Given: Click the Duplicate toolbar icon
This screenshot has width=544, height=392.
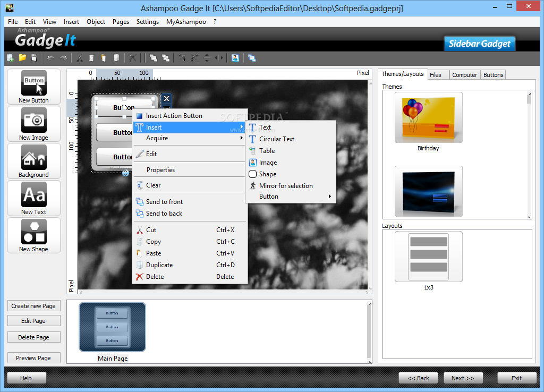Looking at the screenshot, I should (x=116, y=58).
